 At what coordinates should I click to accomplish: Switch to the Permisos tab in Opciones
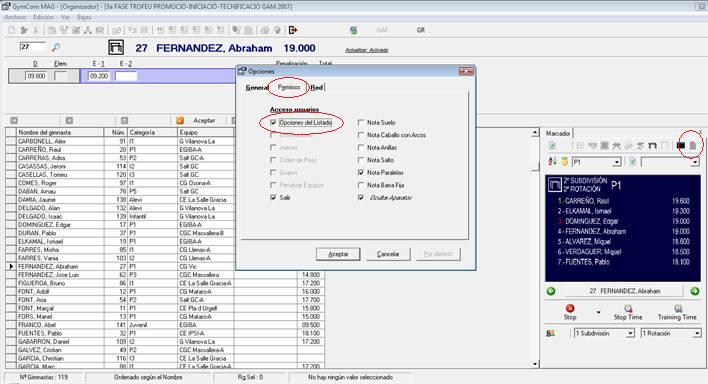pos(289,87)
